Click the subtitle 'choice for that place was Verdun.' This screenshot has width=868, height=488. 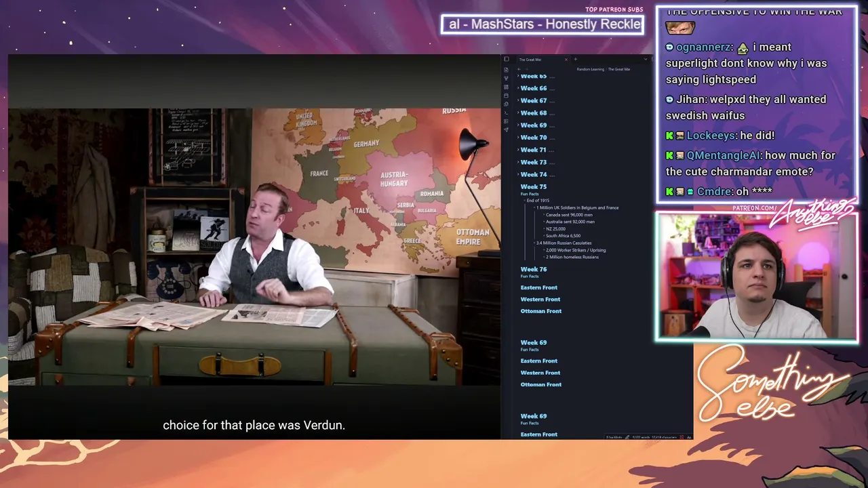tap(254, 426)
